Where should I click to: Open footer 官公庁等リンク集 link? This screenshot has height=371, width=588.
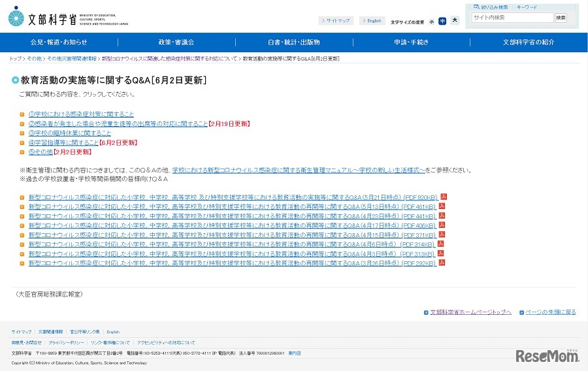(85, 332)
